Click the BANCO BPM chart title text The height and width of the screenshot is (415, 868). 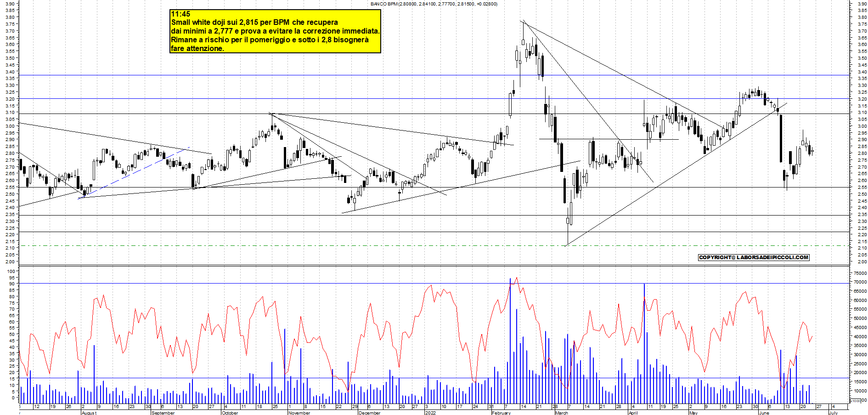tap(434, 4)
